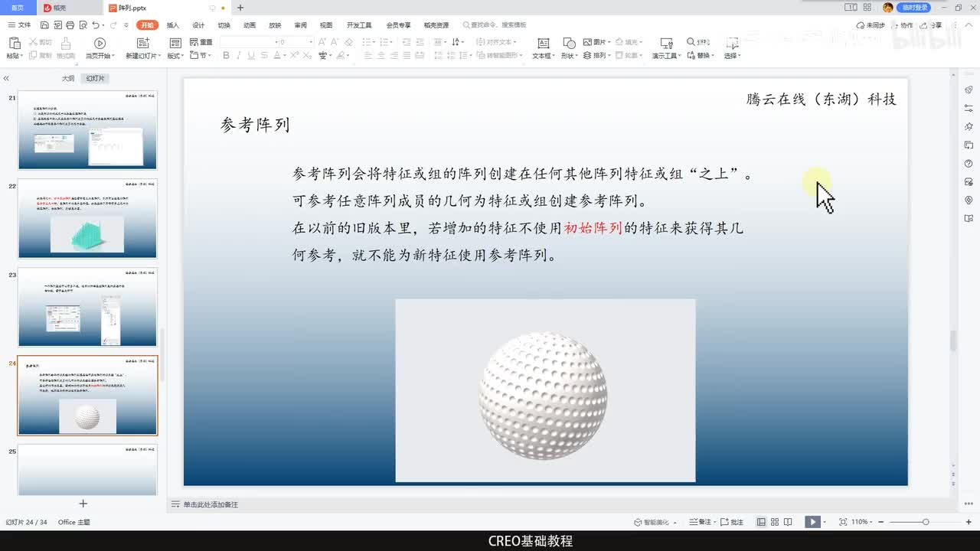The height and width of the screenshot is (551, 980).
Task: Apply Bold formatting icon
Action: (226, 56)
